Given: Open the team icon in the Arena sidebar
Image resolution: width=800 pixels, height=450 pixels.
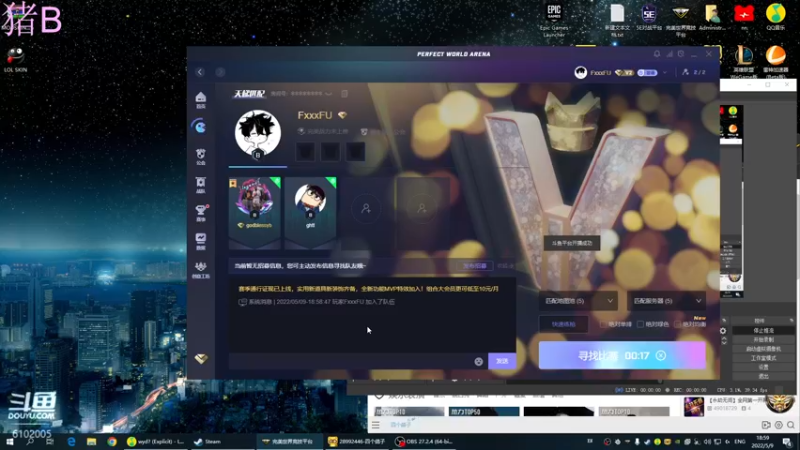Looking at the screenshot, I should 201,185.
